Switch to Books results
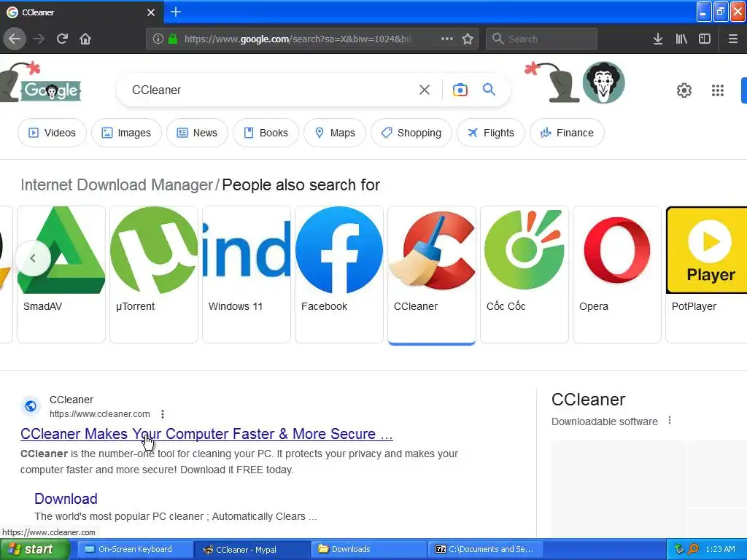This screenshot has width=747, height=560. coord(266,133)
